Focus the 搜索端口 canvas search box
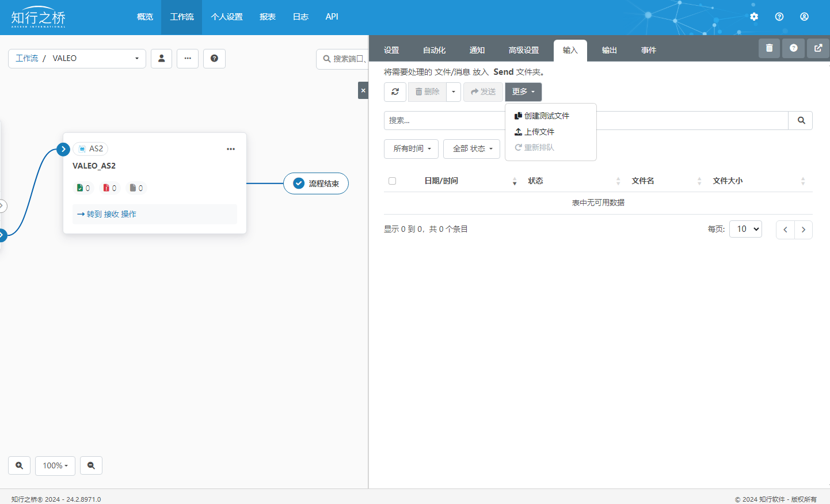 [x=342, y=59]
